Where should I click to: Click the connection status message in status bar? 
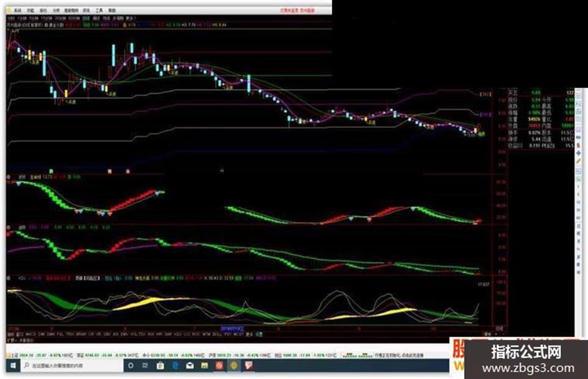click(399, 355)
